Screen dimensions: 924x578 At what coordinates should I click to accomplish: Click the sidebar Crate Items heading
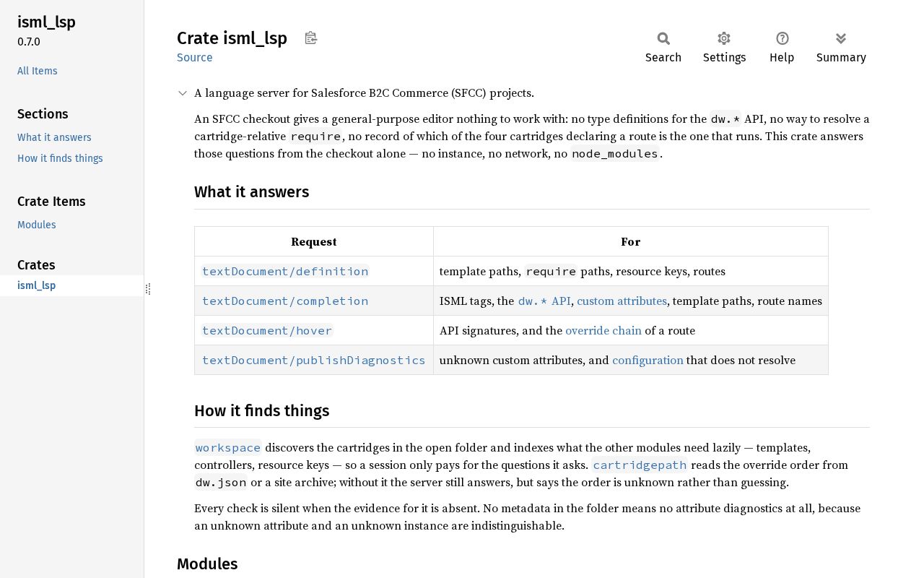pos(51,202)
